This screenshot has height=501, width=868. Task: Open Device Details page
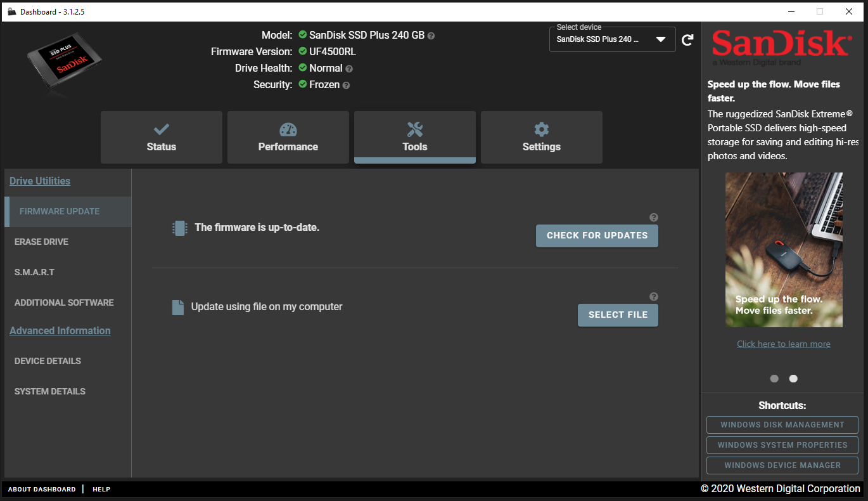(68, 361)
